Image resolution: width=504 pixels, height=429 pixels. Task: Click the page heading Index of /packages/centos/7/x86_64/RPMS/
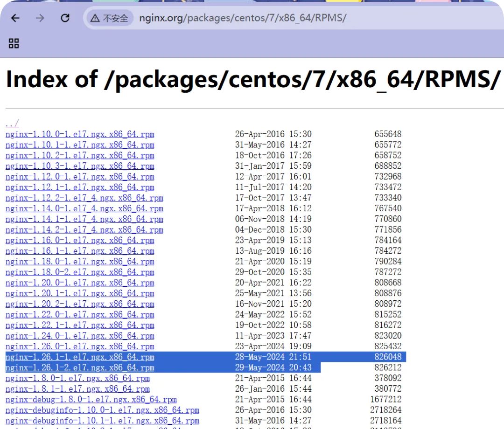253,80
